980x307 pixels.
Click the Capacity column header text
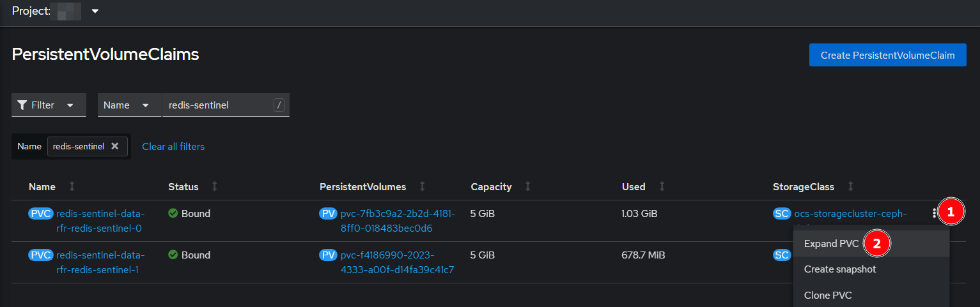491,187
